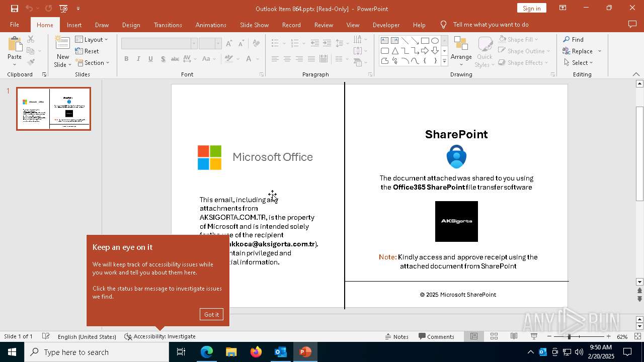Viewport: 644px width, 362px height.
Task: Open the action center notifications
Action: 627,352
